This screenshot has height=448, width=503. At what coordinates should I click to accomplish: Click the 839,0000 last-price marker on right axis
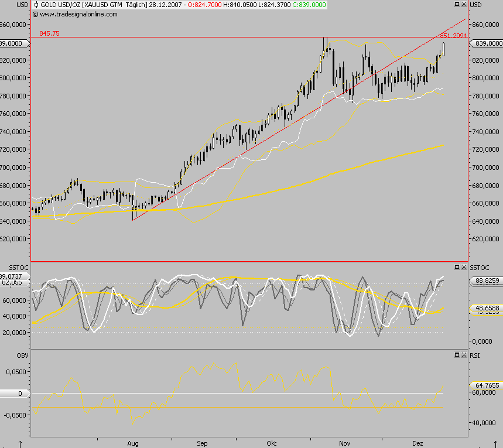coord(486,43)
